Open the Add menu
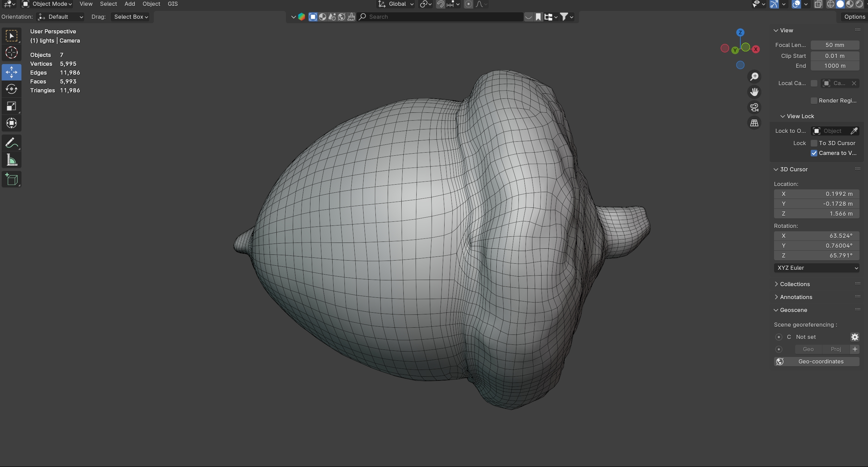868x467 pixels. (x=130, y=4)
